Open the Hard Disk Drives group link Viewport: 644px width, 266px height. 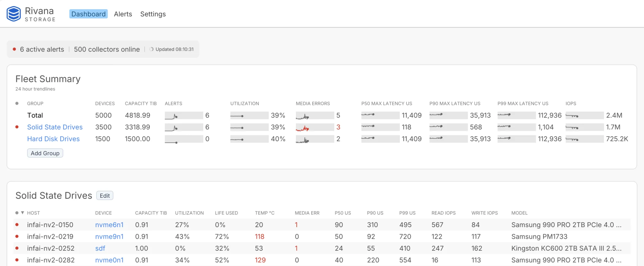point(53,139)
